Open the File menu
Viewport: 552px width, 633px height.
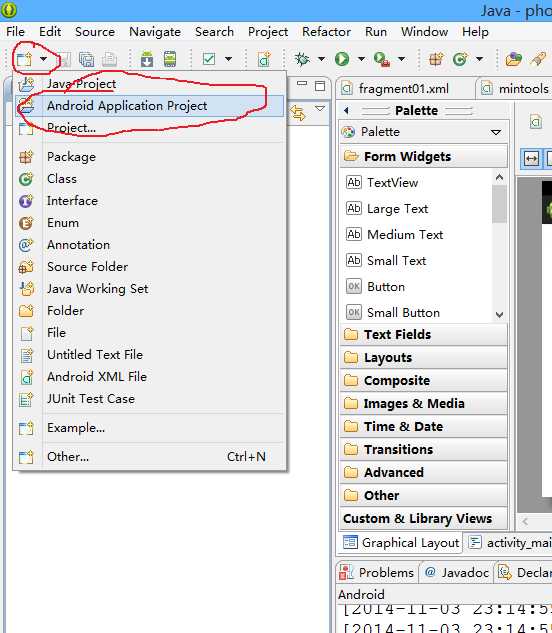[x=15, y=31]
